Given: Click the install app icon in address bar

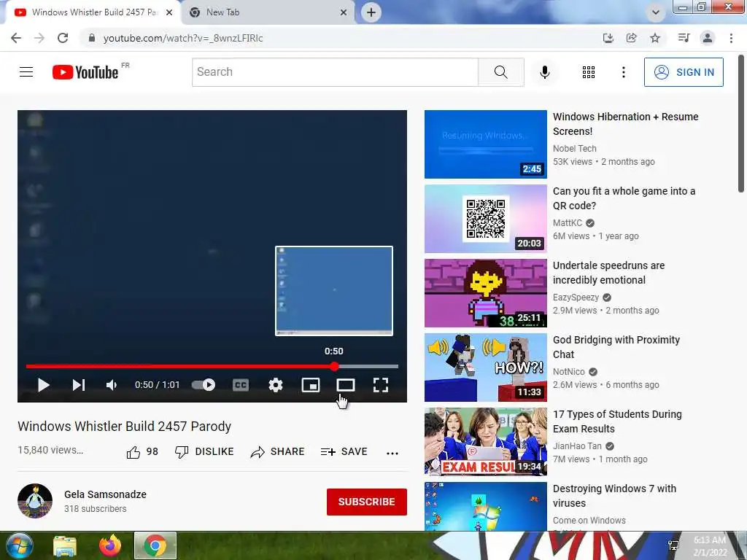Looking at the screenshot, I should [608, 38].
